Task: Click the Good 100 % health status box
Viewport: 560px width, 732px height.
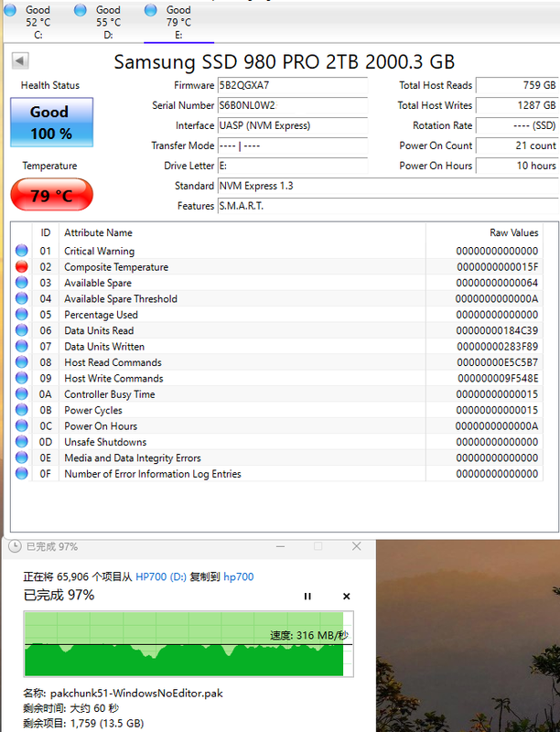Action: [52, 123]
